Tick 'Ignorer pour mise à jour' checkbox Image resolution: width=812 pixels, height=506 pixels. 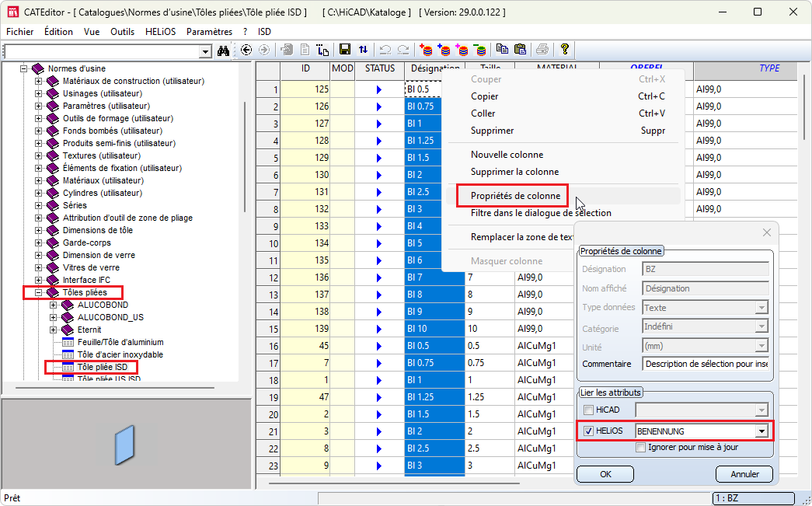click(x=640, y=447)
